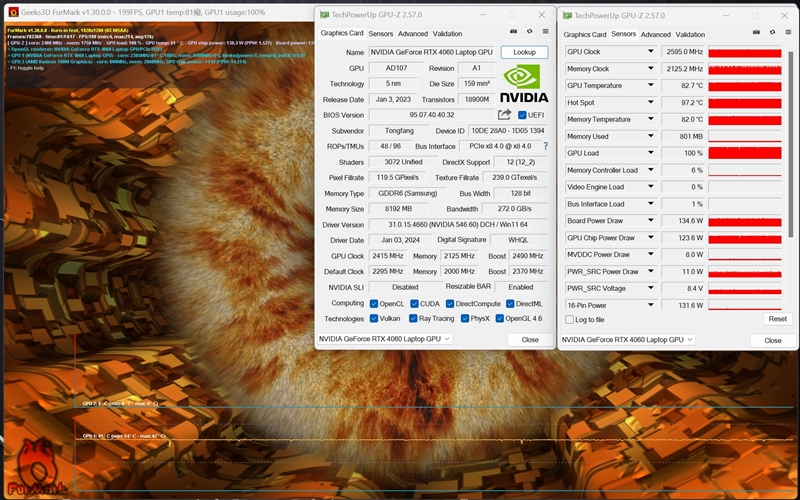Click the screenshot camera icon in Sensors window

tap(756, 32)
